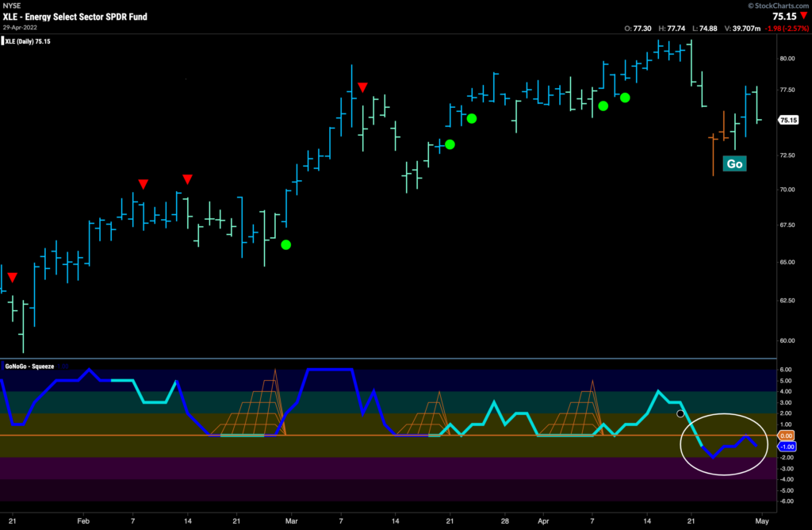Image resolution: width=812 pixels, height=530 pixels.
Task: Click the teal Go label on price chart
Action: coord(735,163)
